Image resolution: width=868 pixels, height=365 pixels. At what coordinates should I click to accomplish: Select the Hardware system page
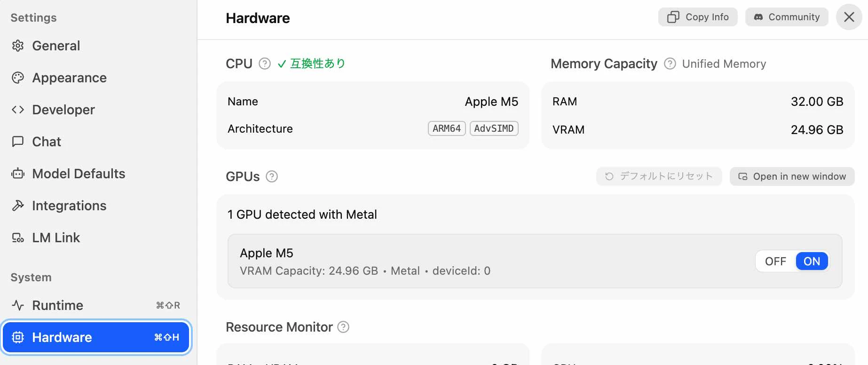click(x=96, y=337)
